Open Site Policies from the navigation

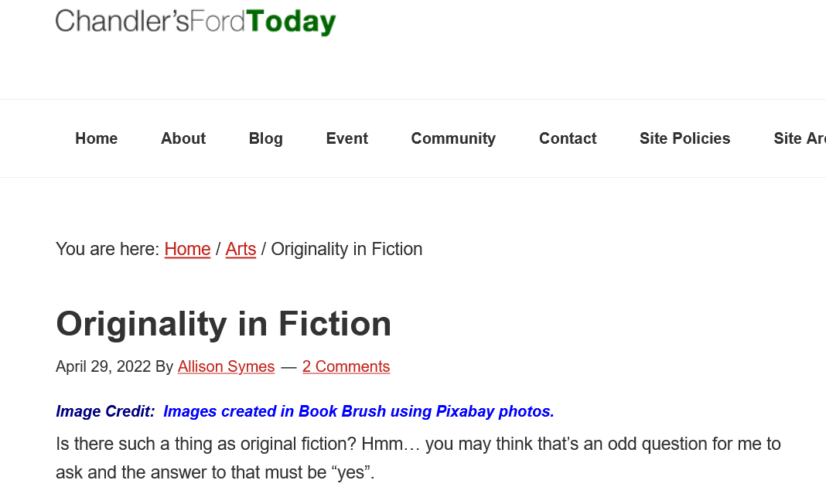click(x=684, y=138)
